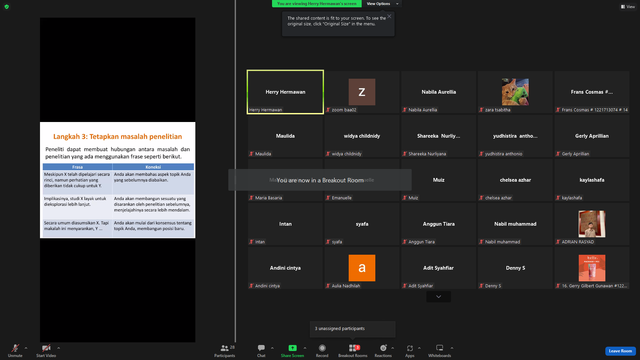This screenshot has height=360, width=640.
Task: Click Aulia Nadhilah's orange avatar tile
Action: click(362, 268)
